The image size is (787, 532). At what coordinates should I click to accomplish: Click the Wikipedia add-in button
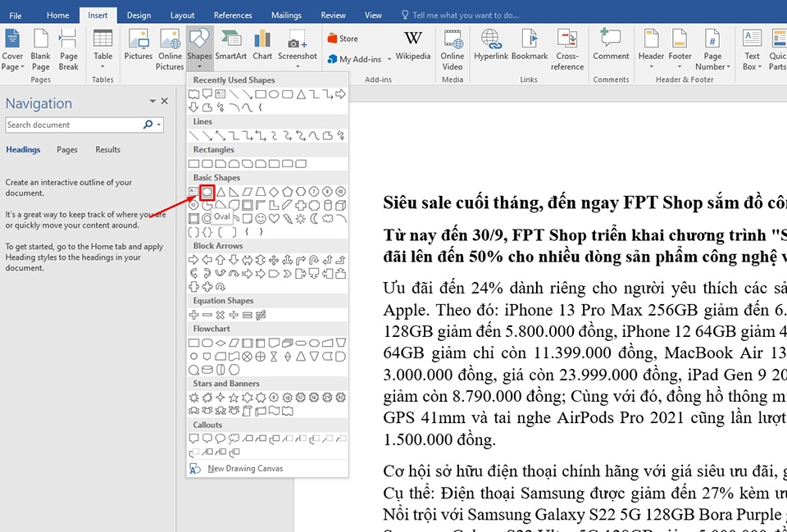[x=412, y=45]
